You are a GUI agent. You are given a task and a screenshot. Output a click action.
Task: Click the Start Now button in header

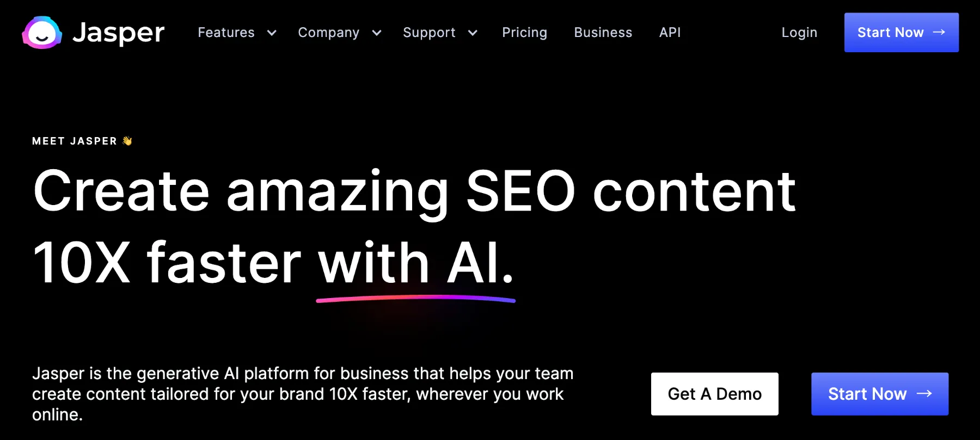coord(902,32)
